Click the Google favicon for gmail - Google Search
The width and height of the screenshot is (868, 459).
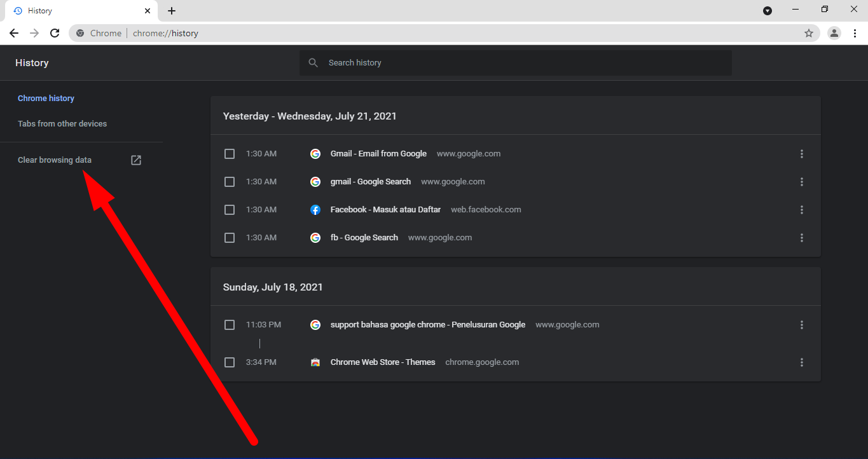click(x=315, y=182)
